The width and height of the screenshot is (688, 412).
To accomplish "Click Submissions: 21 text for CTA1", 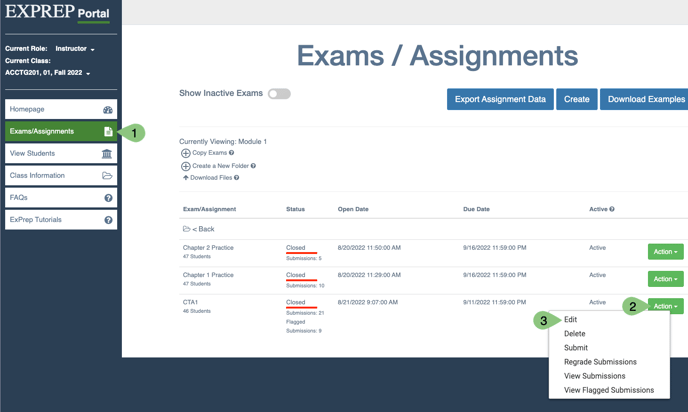I will click(305, 313).
